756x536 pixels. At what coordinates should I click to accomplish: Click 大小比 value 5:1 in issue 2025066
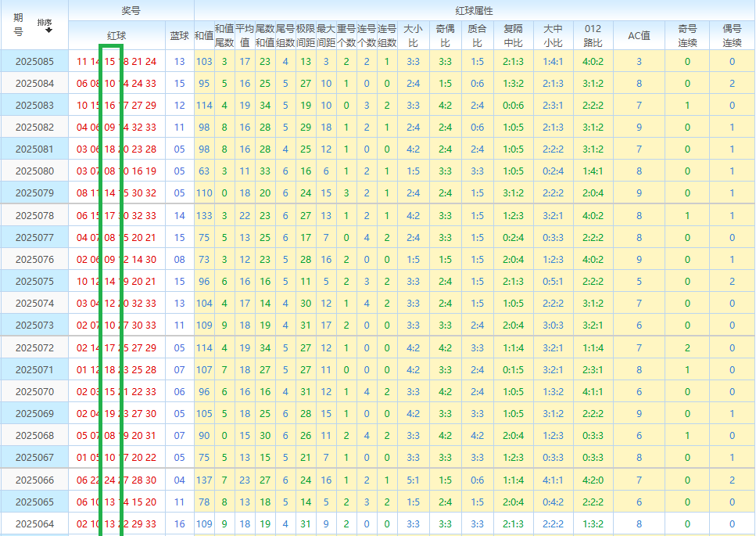[413, 480]
